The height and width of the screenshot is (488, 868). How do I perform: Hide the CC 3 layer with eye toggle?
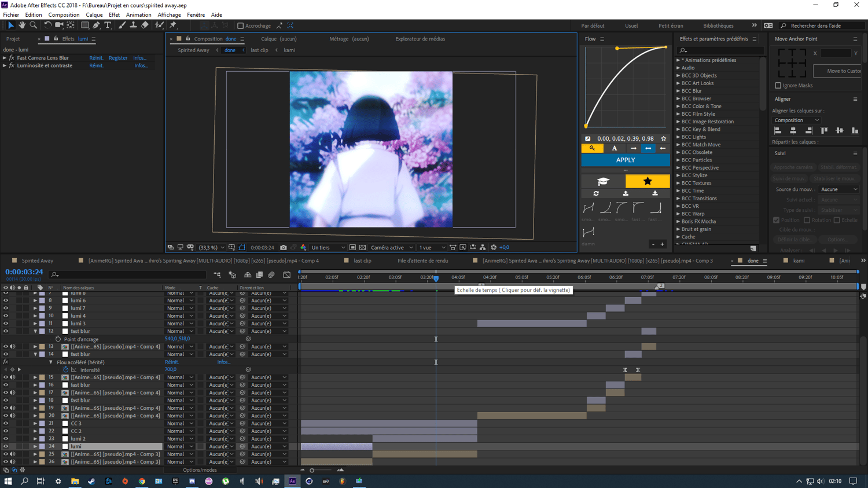tap(6, 424)
